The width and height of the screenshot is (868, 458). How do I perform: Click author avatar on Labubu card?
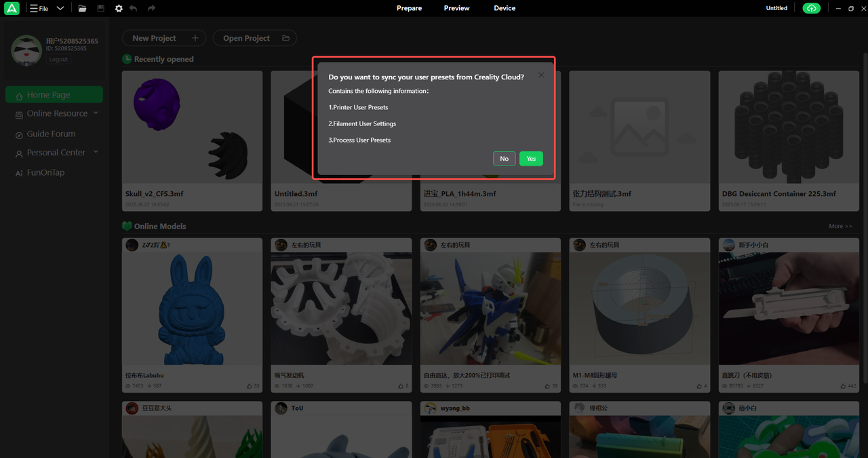tap(132, 245)
